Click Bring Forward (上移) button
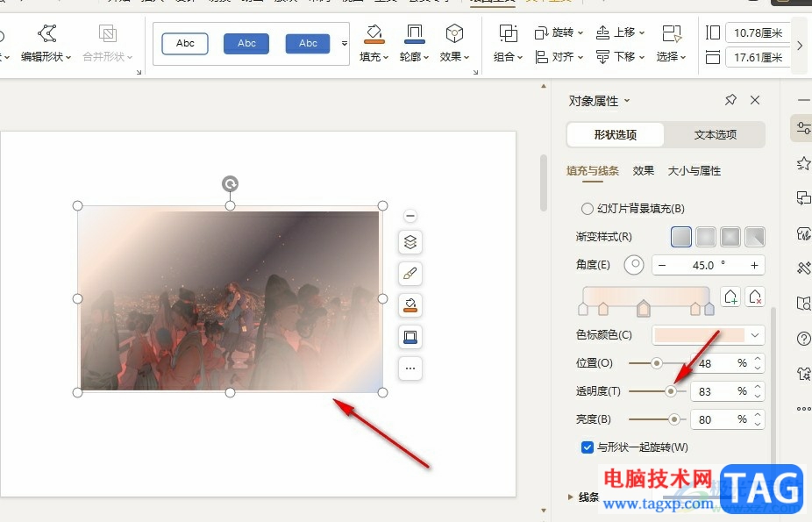The height and width of the screenshot is (522, 812). [x=620, y=32]
